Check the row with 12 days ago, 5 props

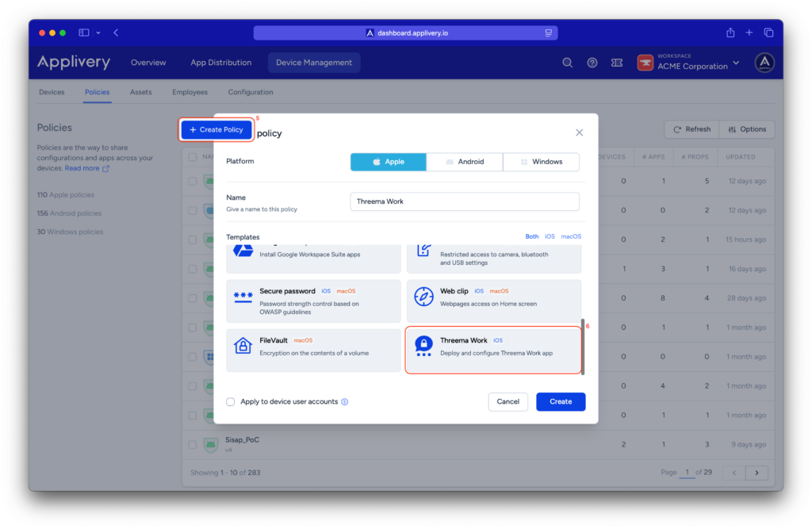coord(193,182)
